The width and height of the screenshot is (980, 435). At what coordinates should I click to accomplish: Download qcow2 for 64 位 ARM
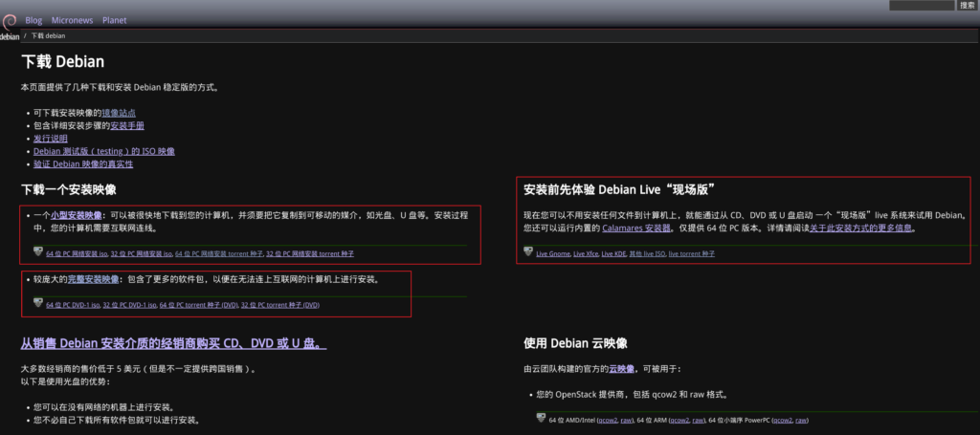[680, 421]
